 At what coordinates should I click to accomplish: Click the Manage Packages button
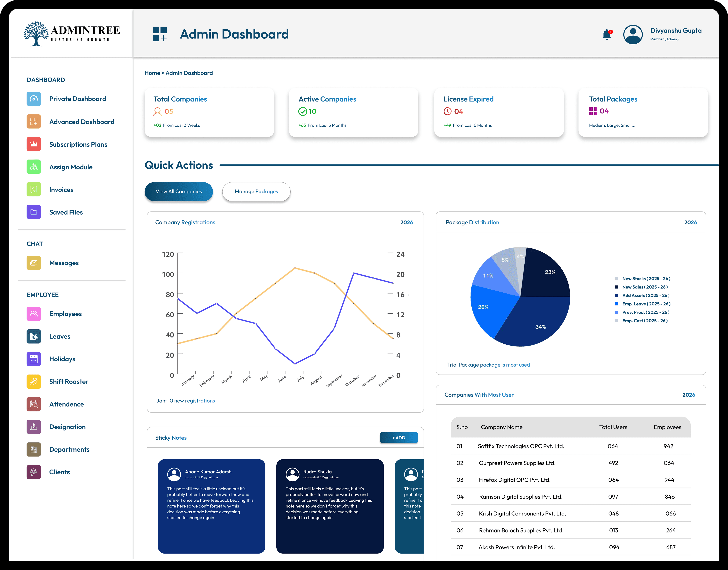pyautogui.click(x=257, y=192)
